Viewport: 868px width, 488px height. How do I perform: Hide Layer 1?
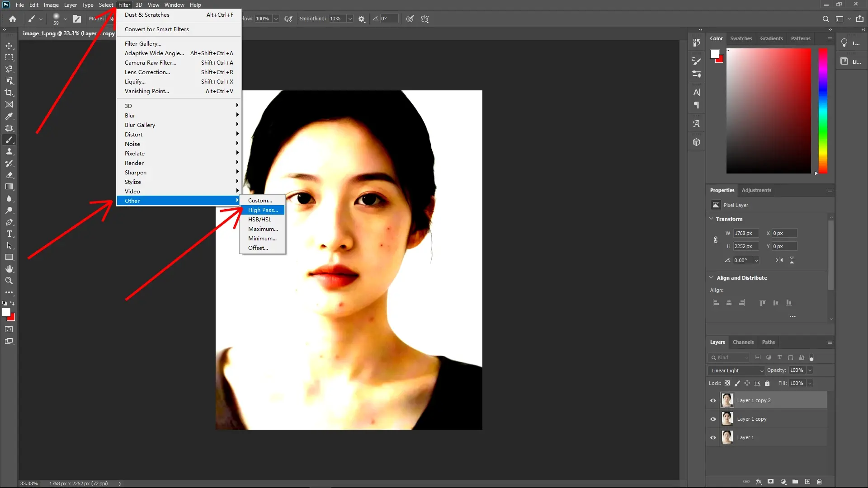(x=712, y=437)
